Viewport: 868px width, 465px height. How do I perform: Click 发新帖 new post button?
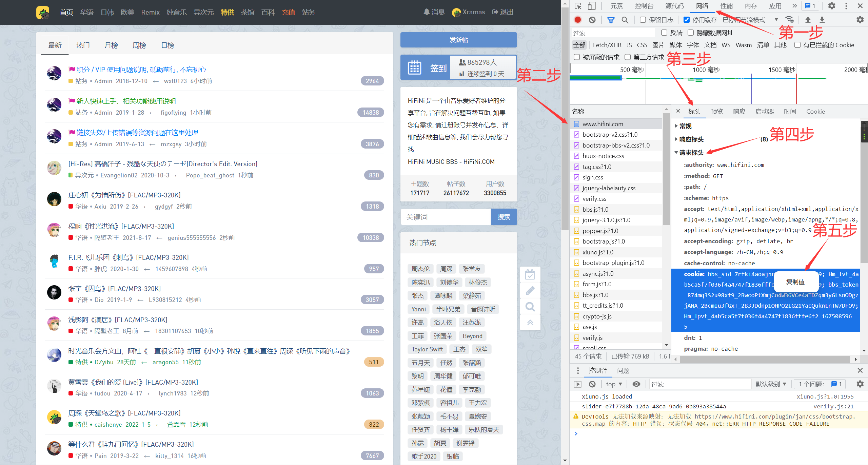click(458, 40)
